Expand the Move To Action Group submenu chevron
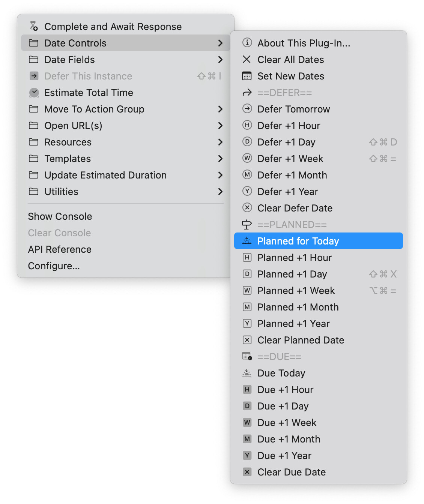Viewport: 424px width, 504px height. pyautogui.click(x=220, y=109)
